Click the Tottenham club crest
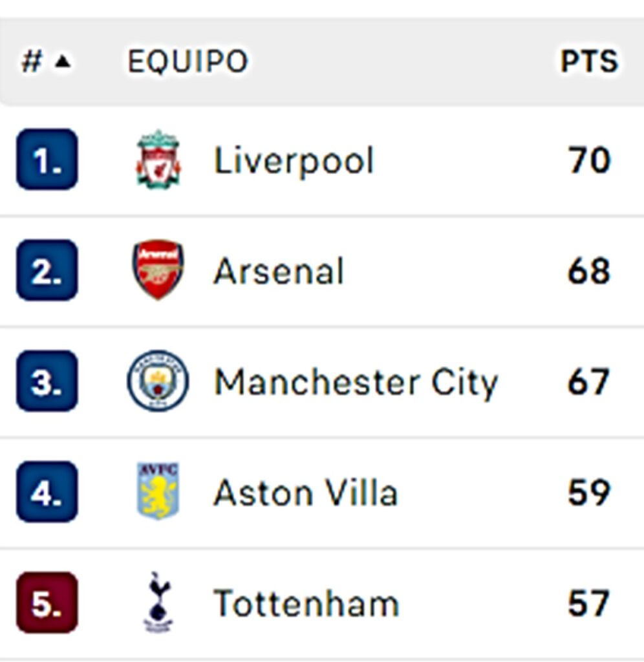Viewport: 644px width, 662px height. point(158,602)
